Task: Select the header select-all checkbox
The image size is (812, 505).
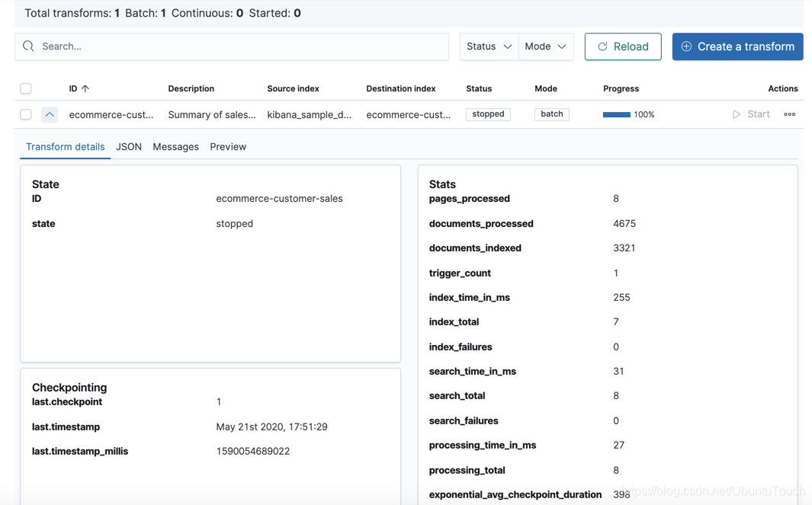Action: [25, 88]
